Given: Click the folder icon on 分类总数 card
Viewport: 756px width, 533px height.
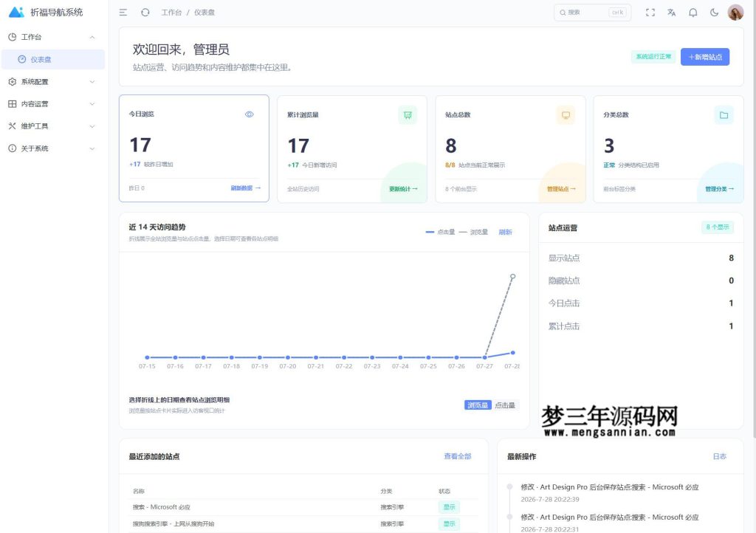Looking at the screenshot, I should [724, 115].
